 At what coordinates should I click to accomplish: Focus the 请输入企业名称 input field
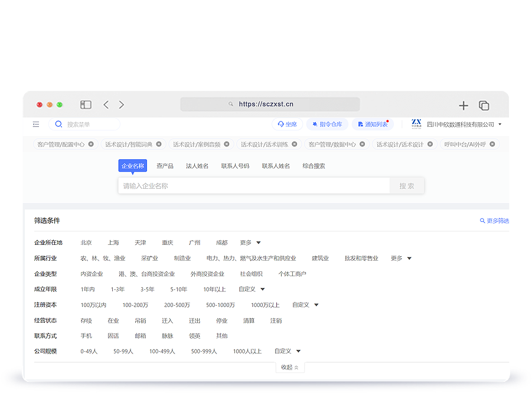[254, 186]
